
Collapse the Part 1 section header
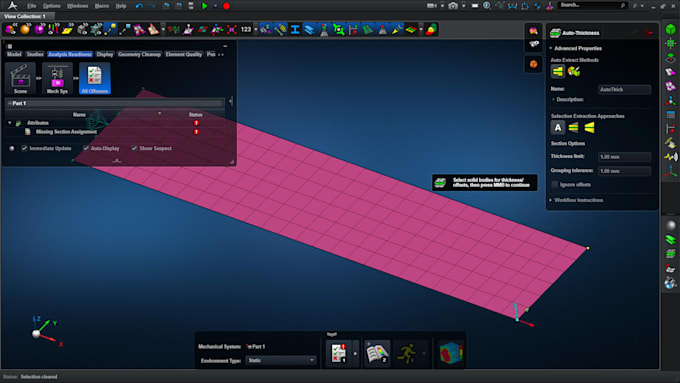click(x=10, y=104)
